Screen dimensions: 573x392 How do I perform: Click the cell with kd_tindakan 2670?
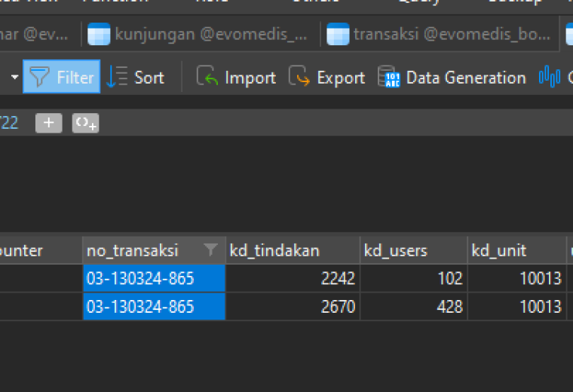click(293, 307)
